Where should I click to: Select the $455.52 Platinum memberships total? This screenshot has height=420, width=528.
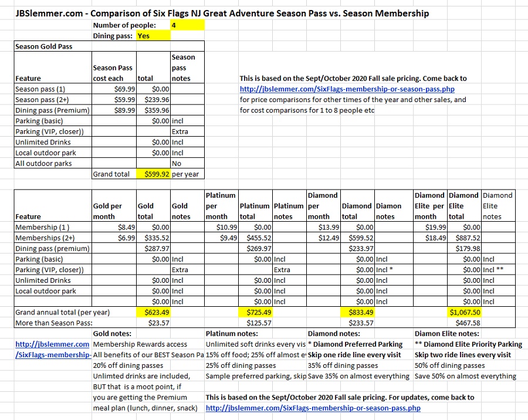pyautogui.click(x=255, y=238)
